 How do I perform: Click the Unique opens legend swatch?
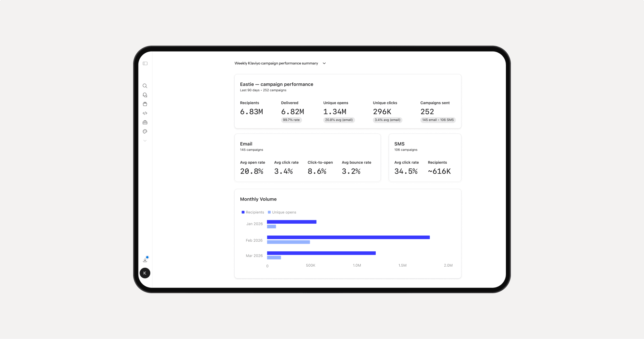[x=269, y=212]
